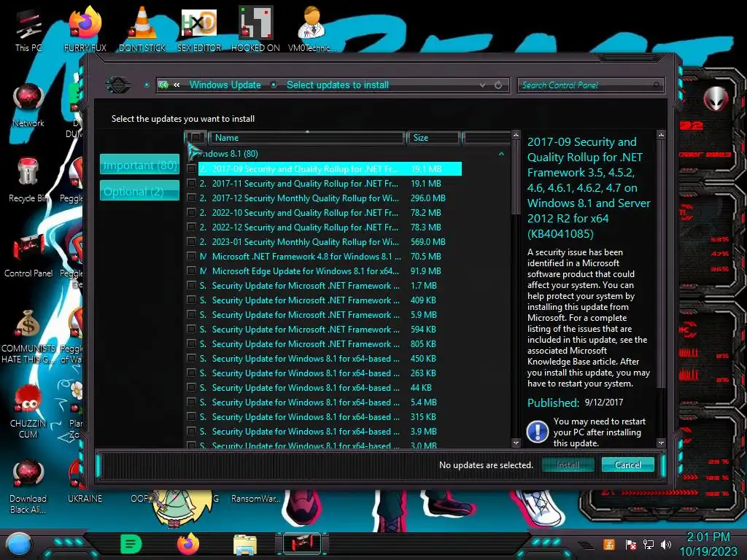
Task: Collapse the Windows 8.1 (80) group
Action: pyautogui.click(x=501, y=154)
